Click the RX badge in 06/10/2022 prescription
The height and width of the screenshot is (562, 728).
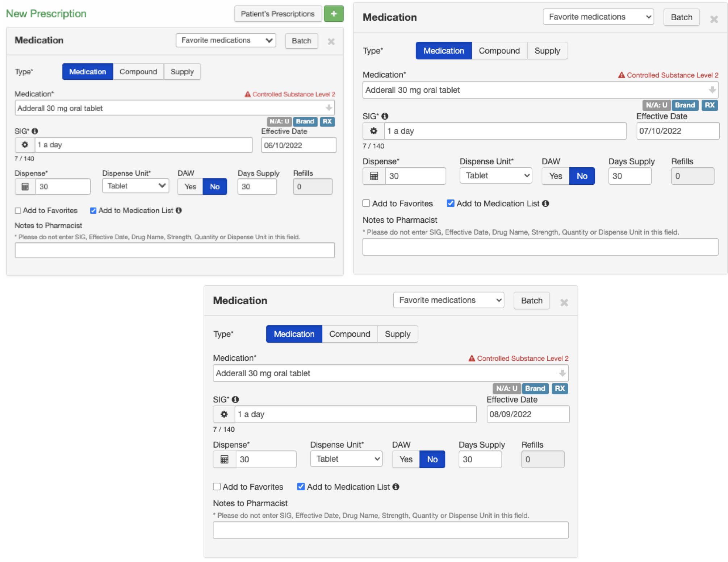coord(327,121)
